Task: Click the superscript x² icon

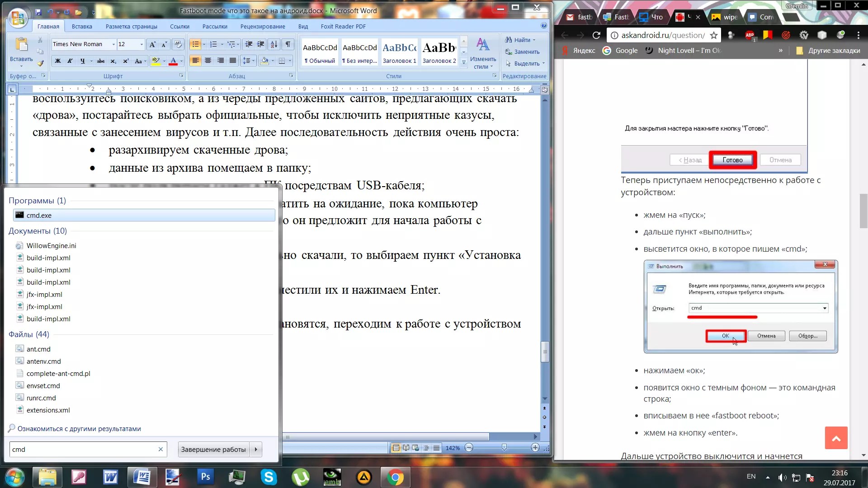Action: click(126, 61)
